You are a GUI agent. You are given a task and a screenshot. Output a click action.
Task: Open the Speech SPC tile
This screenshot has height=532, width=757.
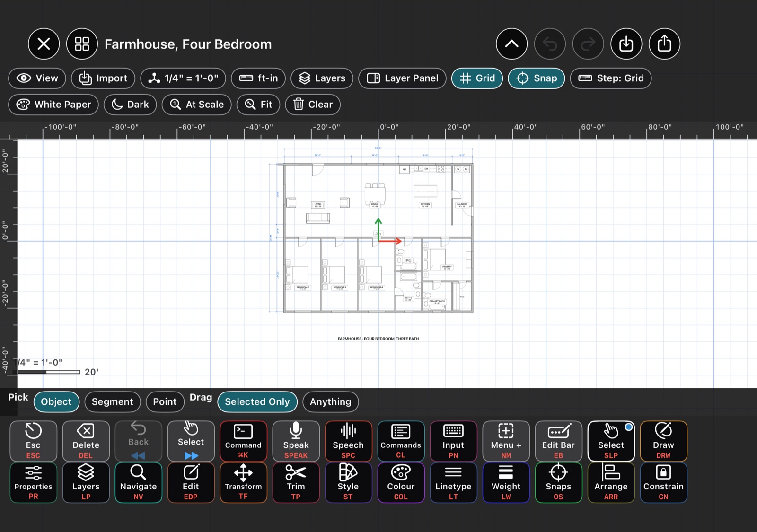tap(348, 441)
